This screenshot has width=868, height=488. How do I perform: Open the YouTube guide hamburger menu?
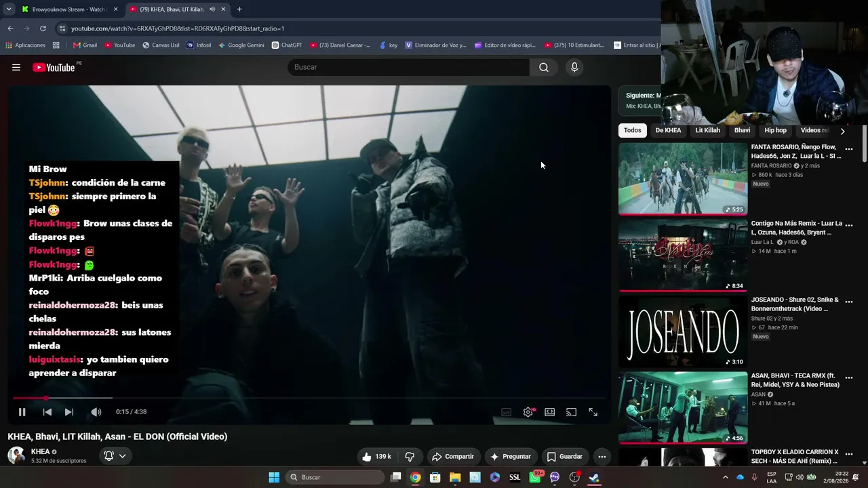coord(16,67)
